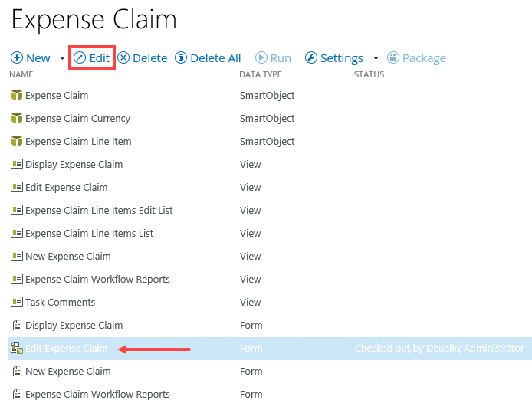Click the Settings wrench icon
The height and width of the screenshot is (410, 532).
(x=311, y=58)
